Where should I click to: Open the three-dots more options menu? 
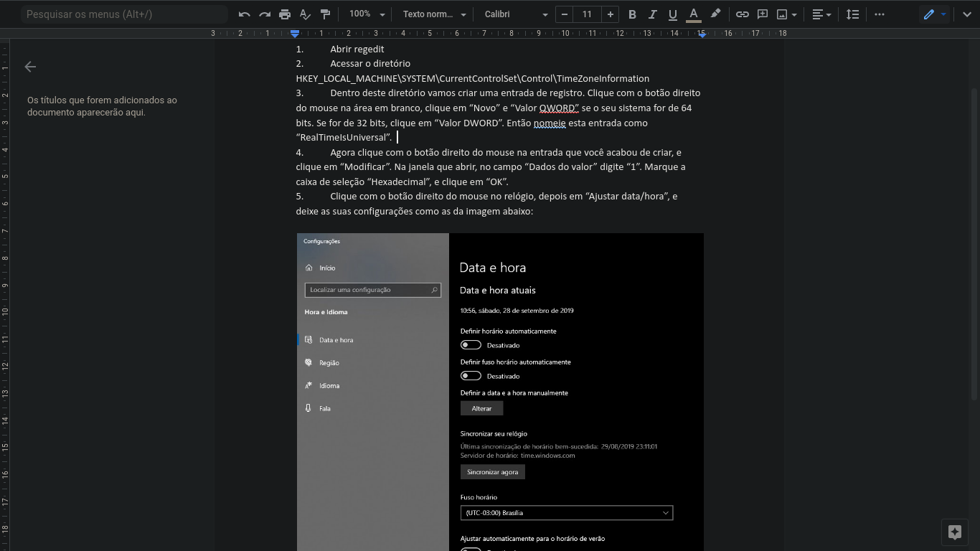pos(880,14)
